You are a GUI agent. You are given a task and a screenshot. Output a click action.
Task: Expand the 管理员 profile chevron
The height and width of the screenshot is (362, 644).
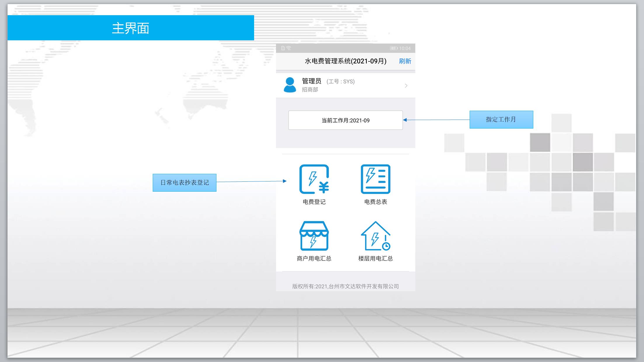pos(406,86)
